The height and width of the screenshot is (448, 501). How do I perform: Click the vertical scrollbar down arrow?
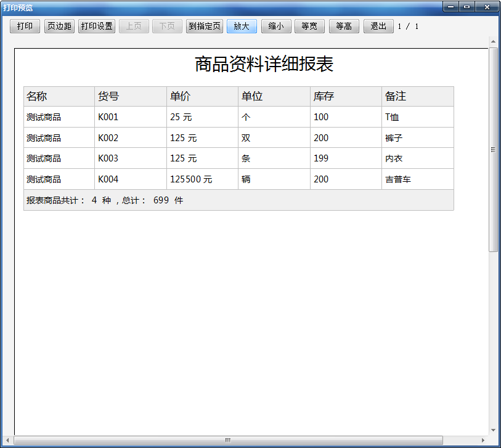[494, 430]
